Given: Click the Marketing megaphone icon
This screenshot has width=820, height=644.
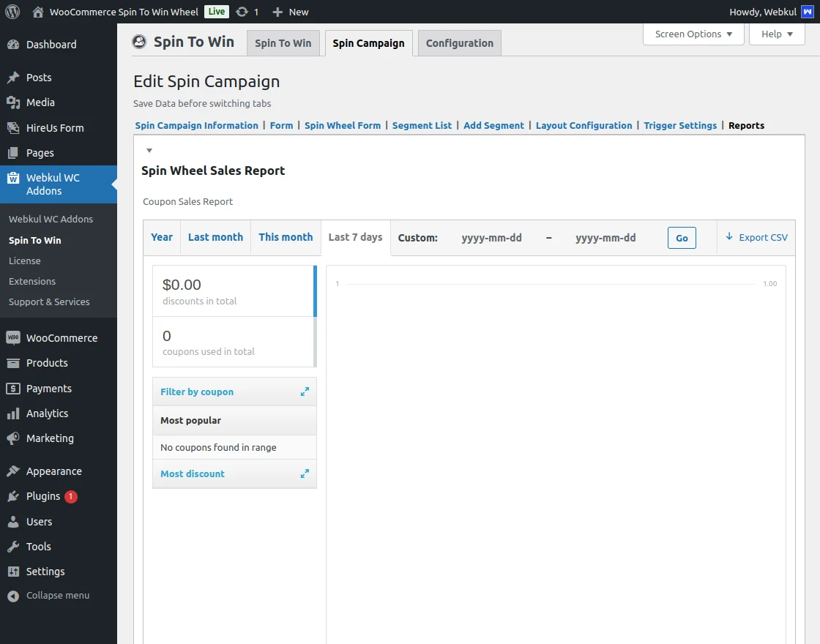Looking at the screenshot, I should point(13,438).
